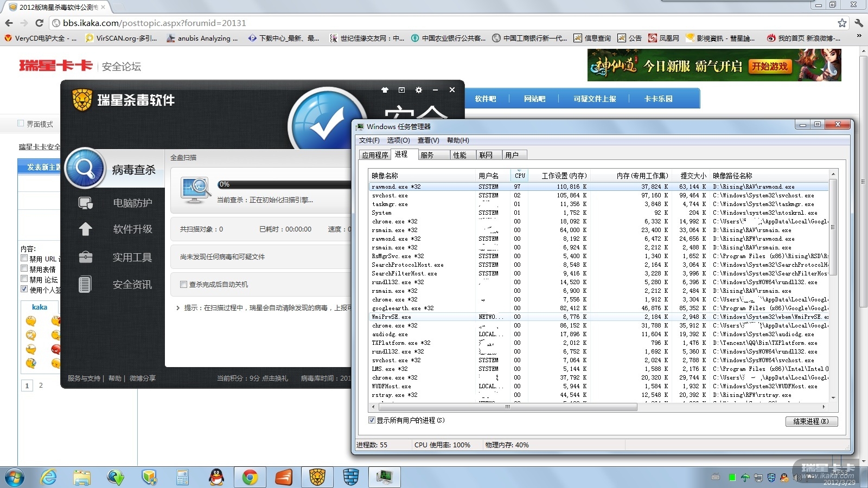Open the 软件吧 forum link
The image size is (868, 488).
coord(486,99)
